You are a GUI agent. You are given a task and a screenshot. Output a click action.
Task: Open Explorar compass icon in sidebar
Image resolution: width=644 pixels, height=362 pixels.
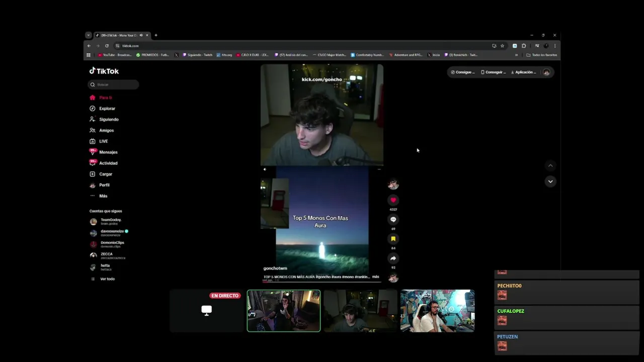tap(93, 109)
